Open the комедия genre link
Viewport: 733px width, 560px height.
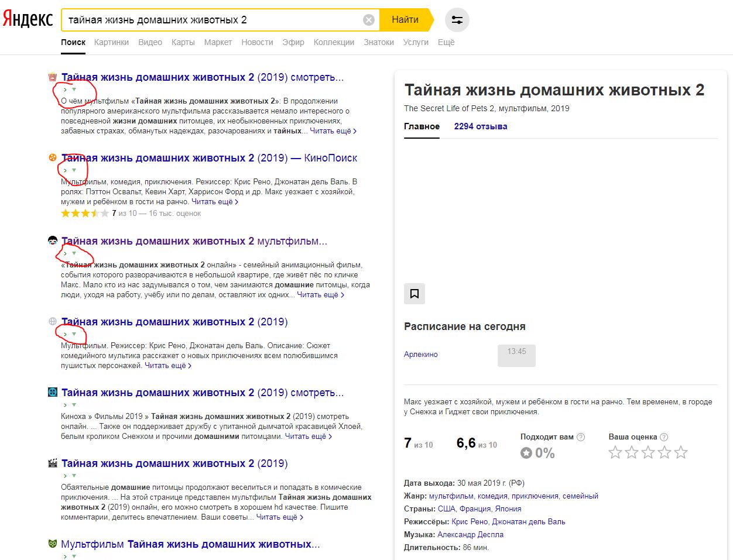(492, 496)
